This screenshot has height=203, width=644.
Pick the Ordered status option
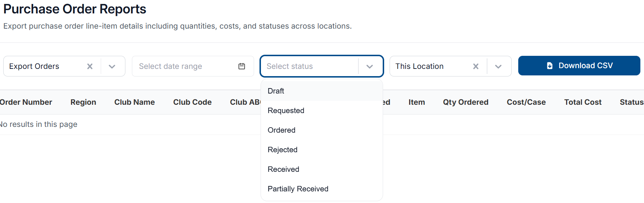322,130
